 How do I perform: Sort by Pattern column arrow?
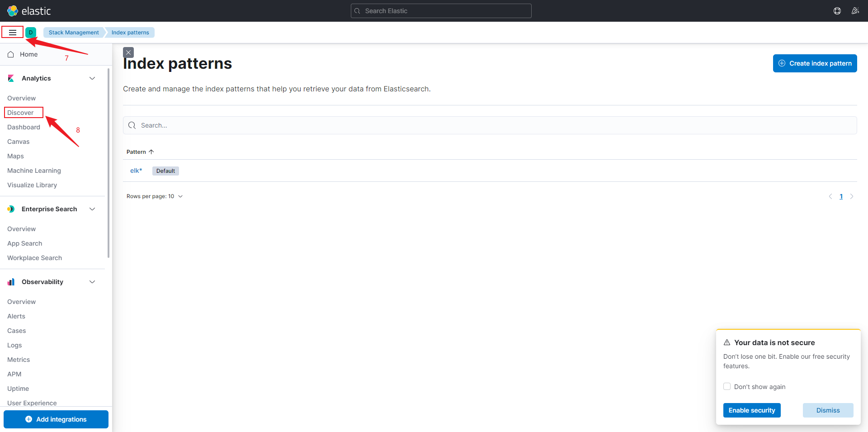pos(151,152)
